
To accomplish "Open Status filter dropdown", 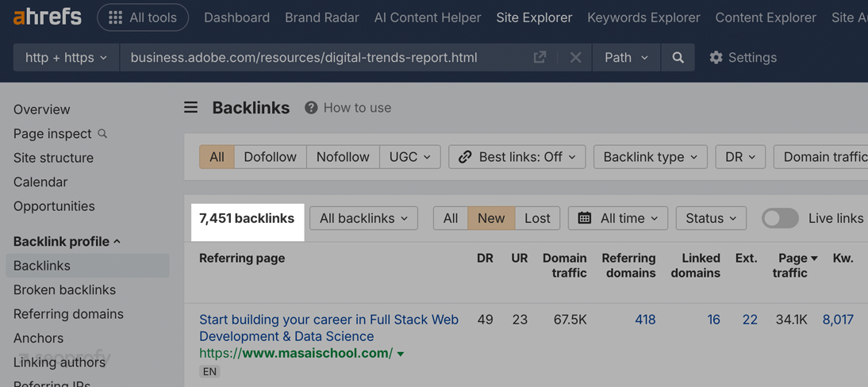I will tap(712, 218).
